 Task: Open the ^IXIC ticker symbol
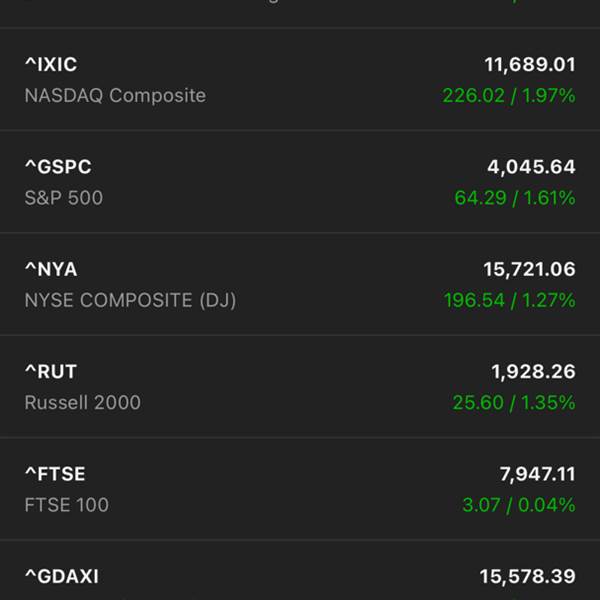point(51,64)
